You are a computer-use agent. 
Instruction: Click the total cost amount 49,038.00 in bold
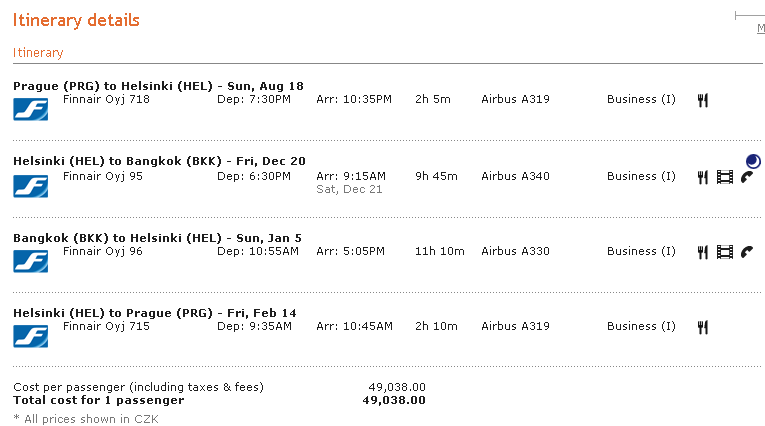click(393, 400)
